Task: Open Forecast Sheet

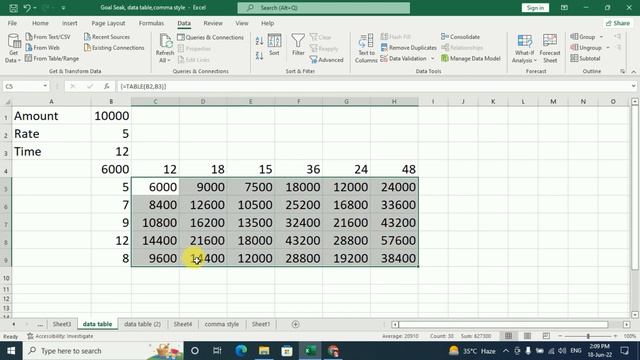Action: [x=550, y=49]
